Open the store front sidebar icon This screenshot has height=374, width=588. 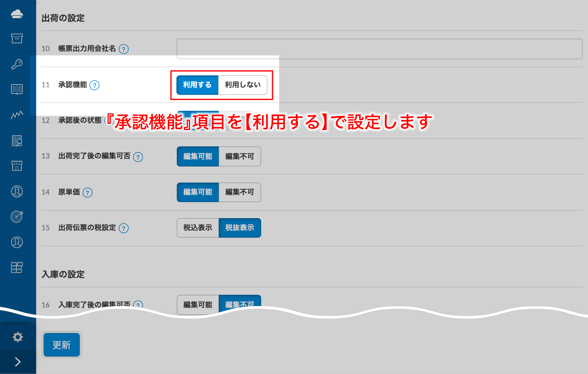[17, 166]
